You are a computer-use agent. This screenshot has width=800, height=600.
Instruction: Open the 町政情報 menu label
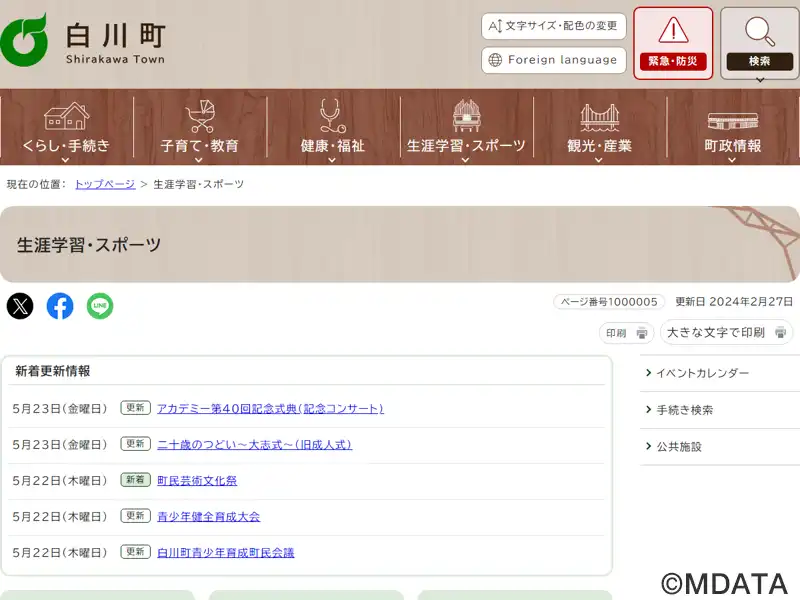pos(733,146)
